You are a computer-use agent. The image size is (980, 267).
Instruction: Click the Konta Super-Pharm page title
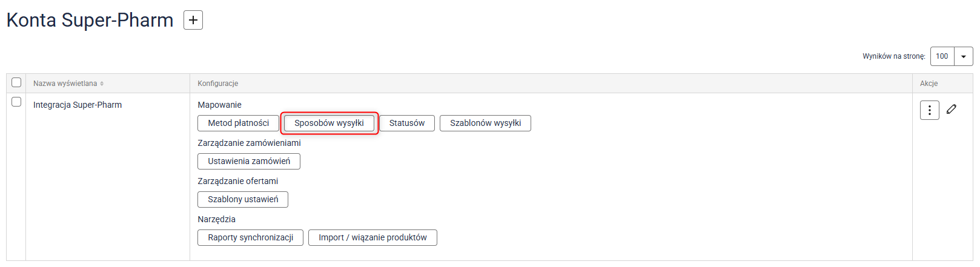pyautogui.click(x=90, y=20)
